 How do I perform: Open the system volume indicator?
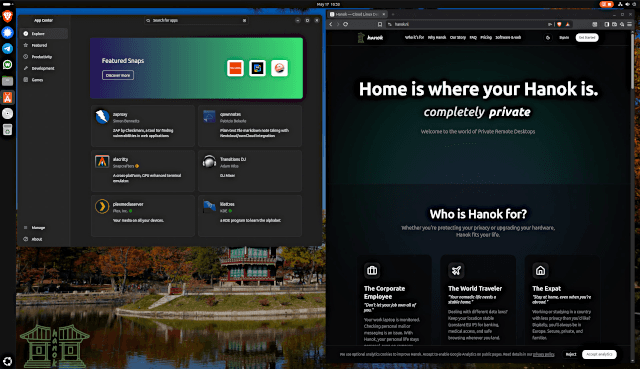[x=627, y=4]
